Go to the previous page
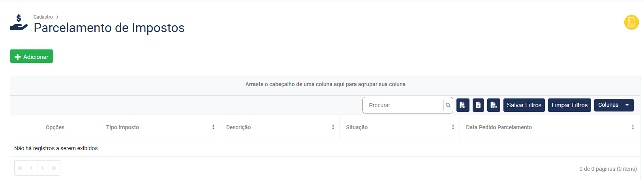Viewport: 644px width, 187px height. 31,168
